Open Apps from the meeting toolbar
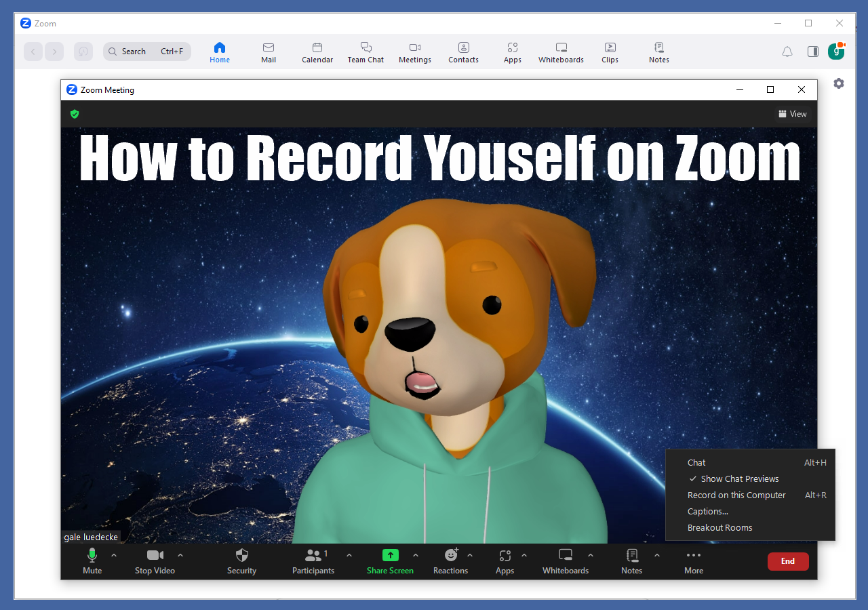 coord(505,561)
